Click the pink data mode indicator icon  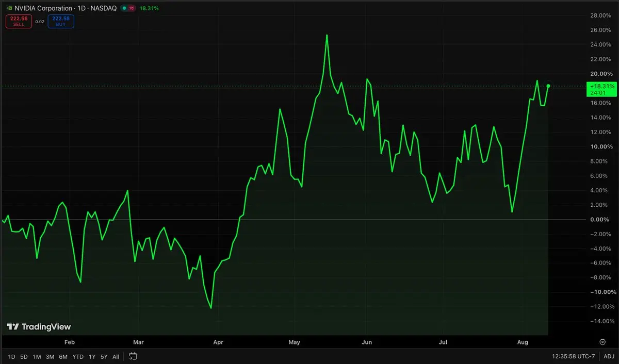[132, 9]
